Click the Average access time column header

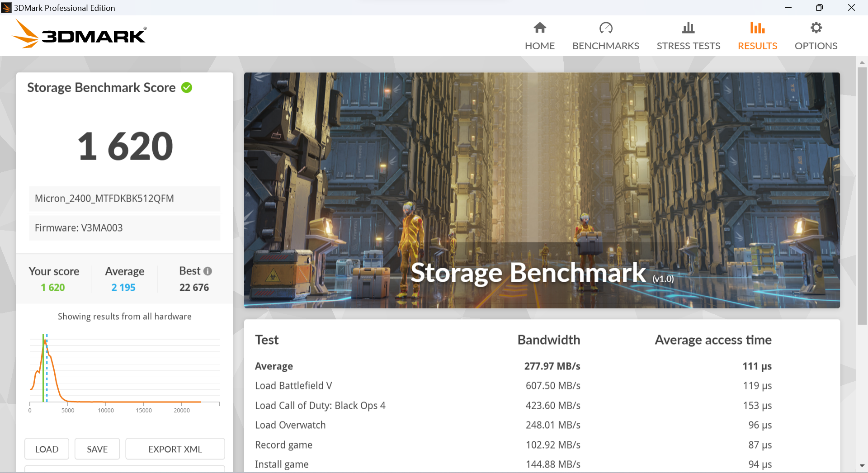pyautogui.click(x=713, y=340)
